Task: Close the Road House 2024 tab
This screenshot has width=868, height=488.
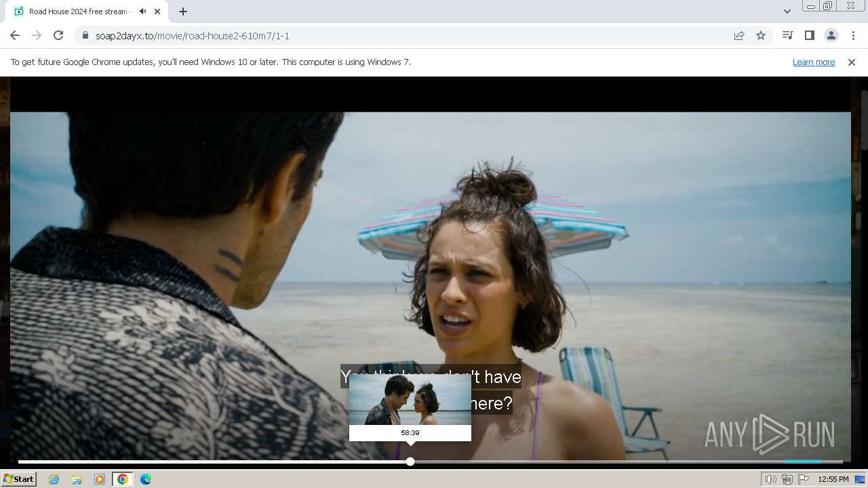Action: point(158,12)
